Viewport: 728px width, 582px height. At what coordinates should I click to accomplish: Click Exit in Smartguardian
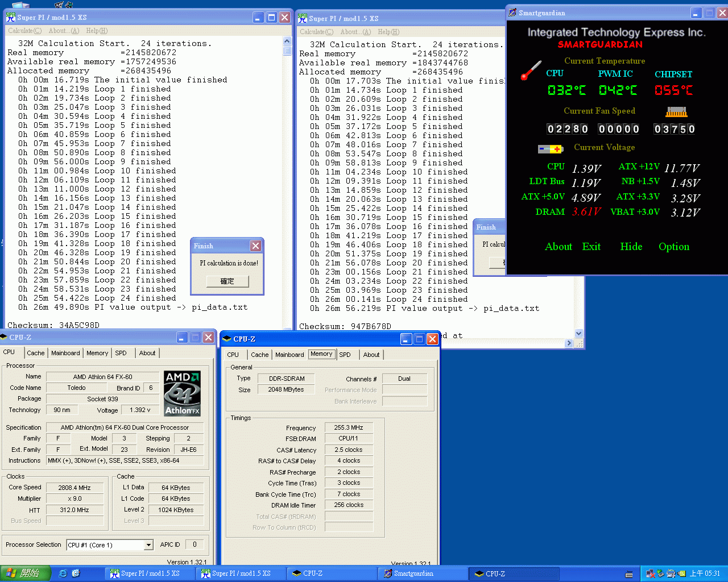click(591, 247)
